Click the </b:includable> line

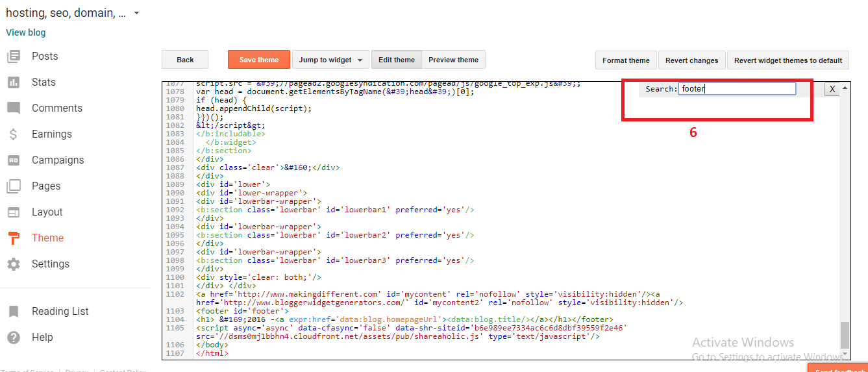tap(230, 134)
